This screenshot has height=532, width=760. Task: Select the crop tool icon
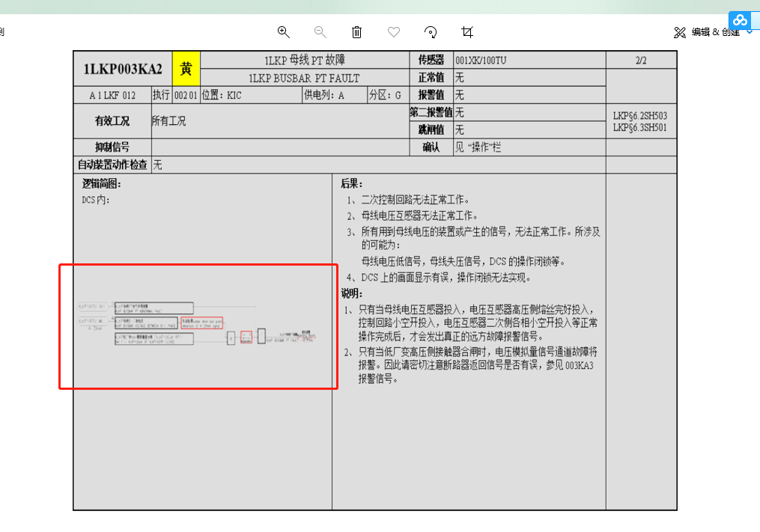[x=467, y=31]
